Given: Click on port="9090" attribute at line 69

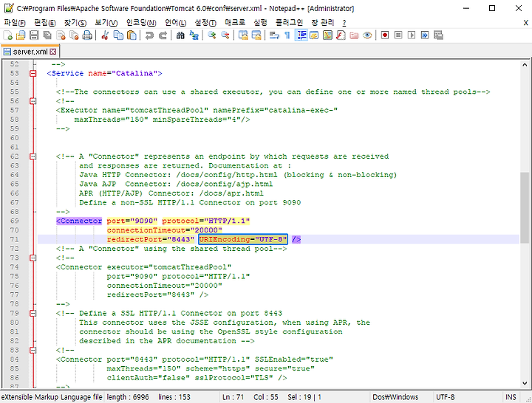Looking at the screenshot, I should [x=132, y=221].
